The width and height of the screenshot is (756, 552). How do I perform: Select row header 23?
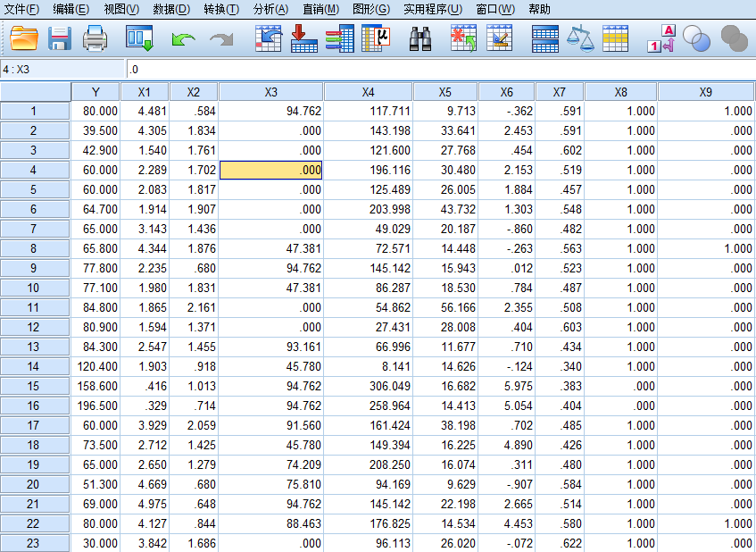(x=35, y=543)
